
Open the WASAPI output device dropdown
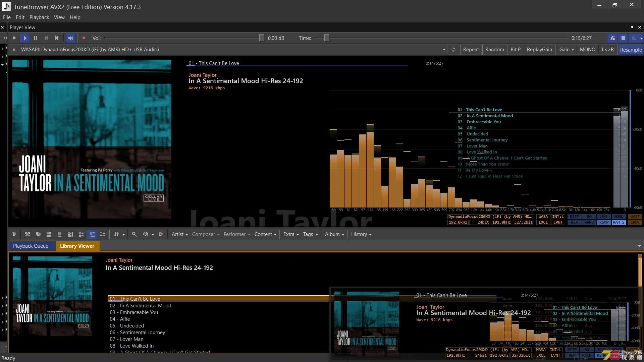(x=444, y=50)
